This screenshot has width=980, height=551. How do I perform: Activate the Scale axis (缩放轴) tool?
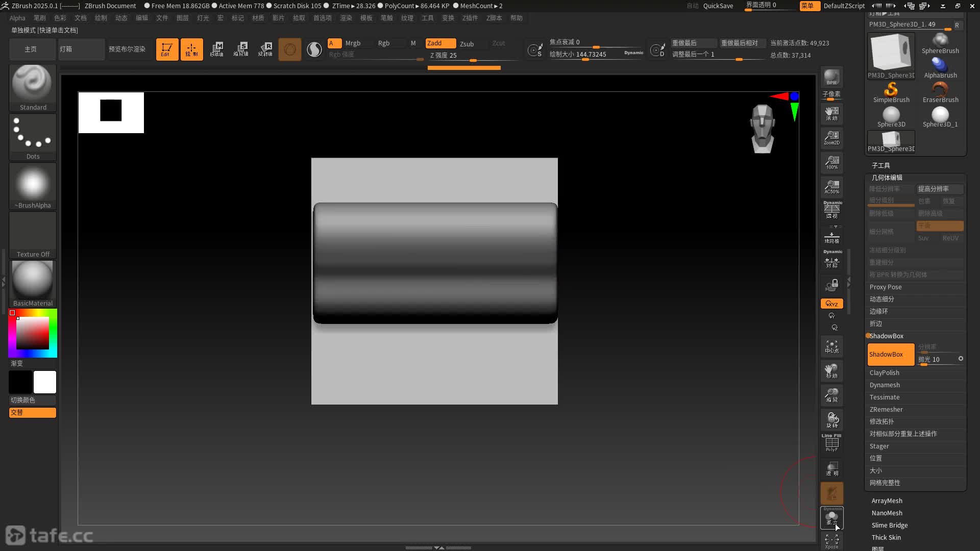241,49
